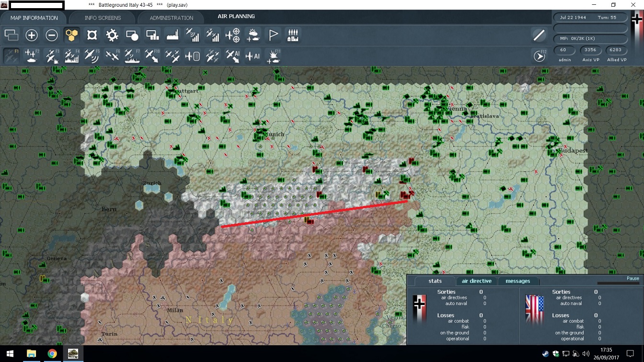
Task: End turn with the F12 arrow button
Action: 540,56
